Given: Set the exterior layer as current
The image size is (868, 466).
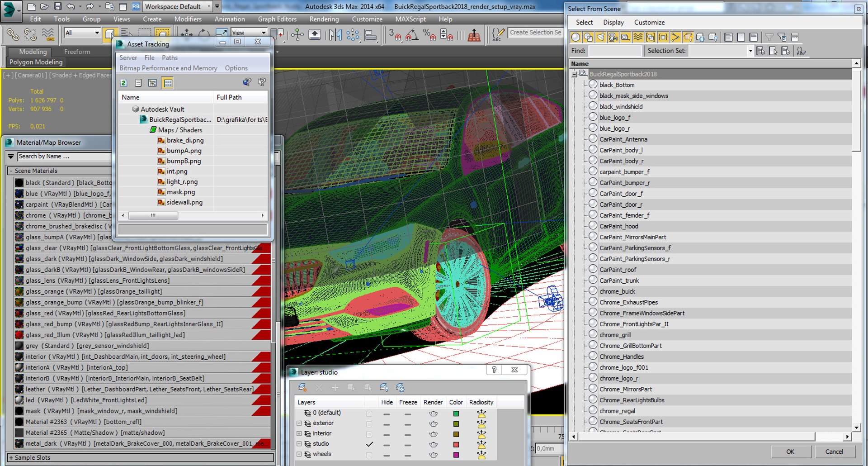Looking at the screenshot, I should point(369,423).
